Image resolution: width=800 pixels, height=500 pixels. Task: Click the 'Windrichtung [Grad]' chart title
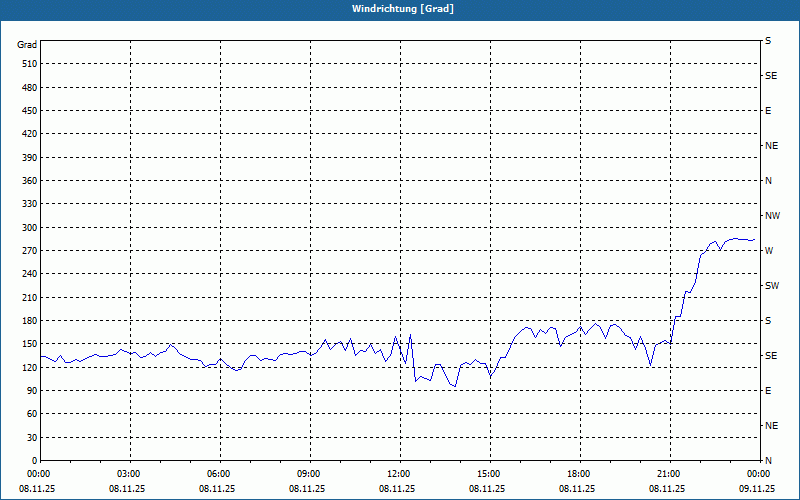click(x=403, y=9)
